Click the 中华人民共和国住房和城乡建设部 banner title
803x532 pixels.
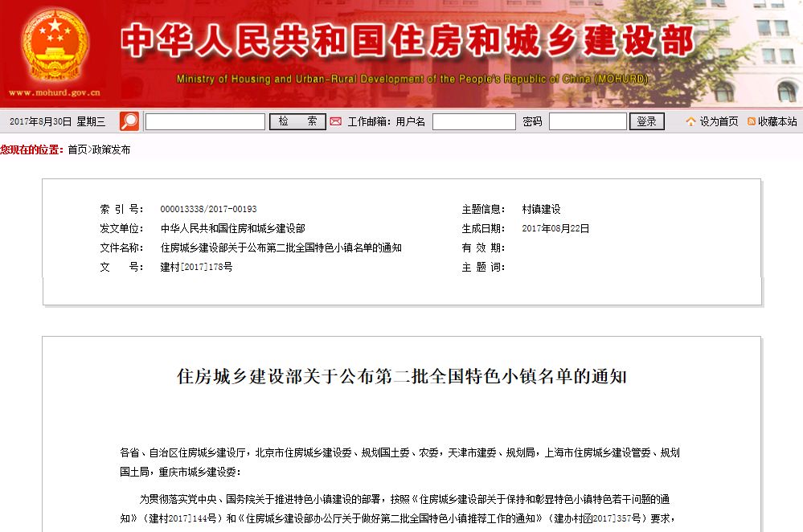[408, 40]
